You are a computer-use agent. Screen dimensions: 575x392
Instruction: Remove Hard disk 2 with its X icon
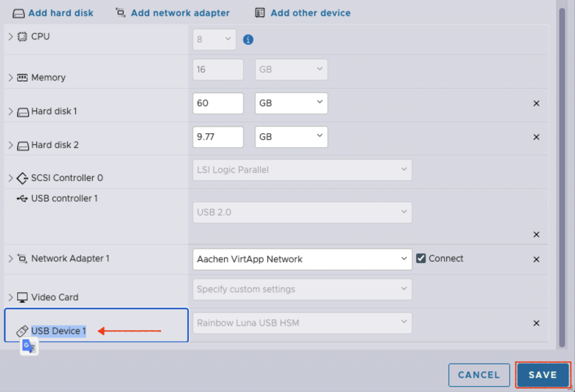point(536,137)
